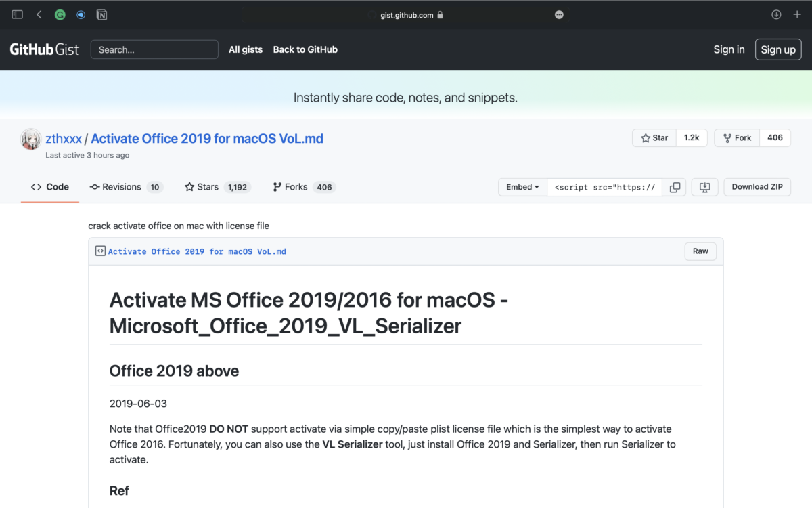Click the GitHub Gist logo
The width and height of the screenshot is (812, 508).
click(43, 49)
